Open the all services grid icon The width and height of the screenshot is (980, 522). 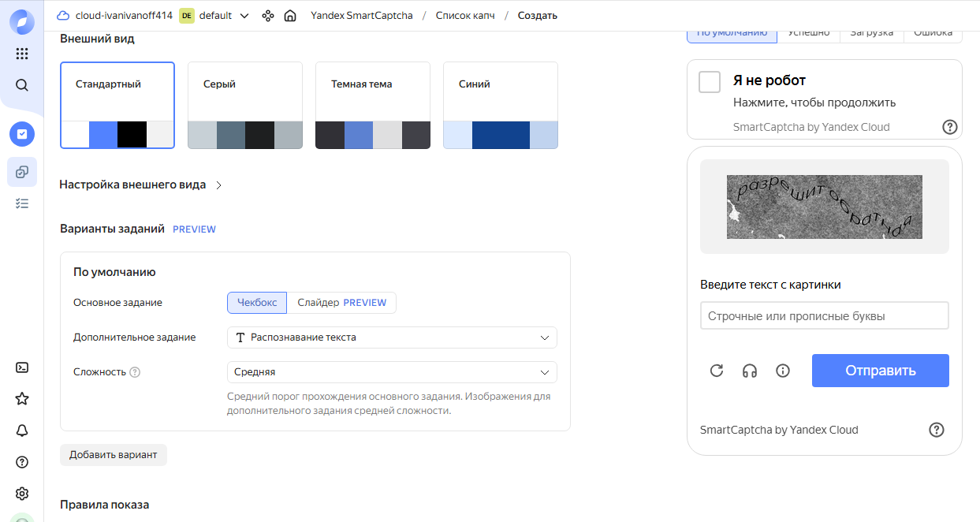click(x=22, y=54)
